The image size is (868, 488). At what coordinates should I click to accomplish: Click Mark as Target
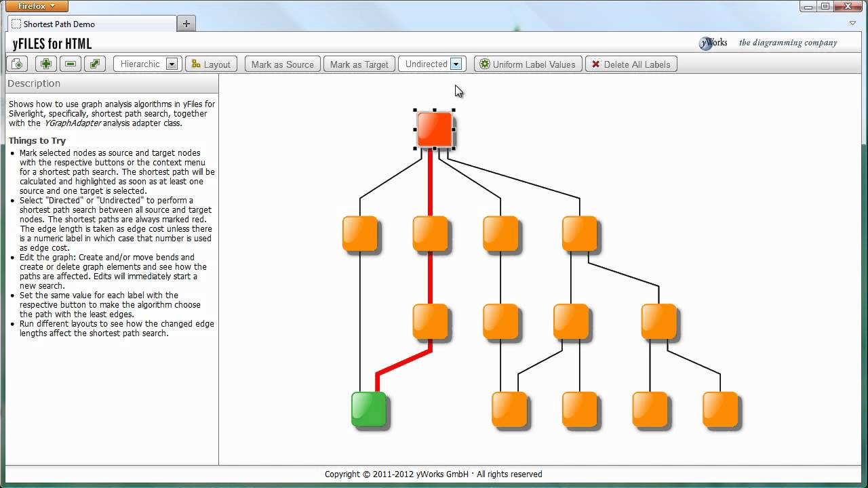tap(359, 64)
